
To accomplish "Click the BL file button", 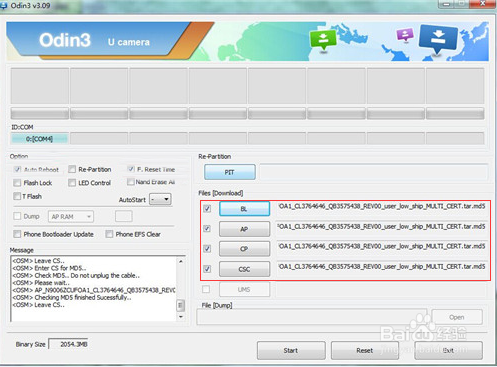I will [244, 209].
